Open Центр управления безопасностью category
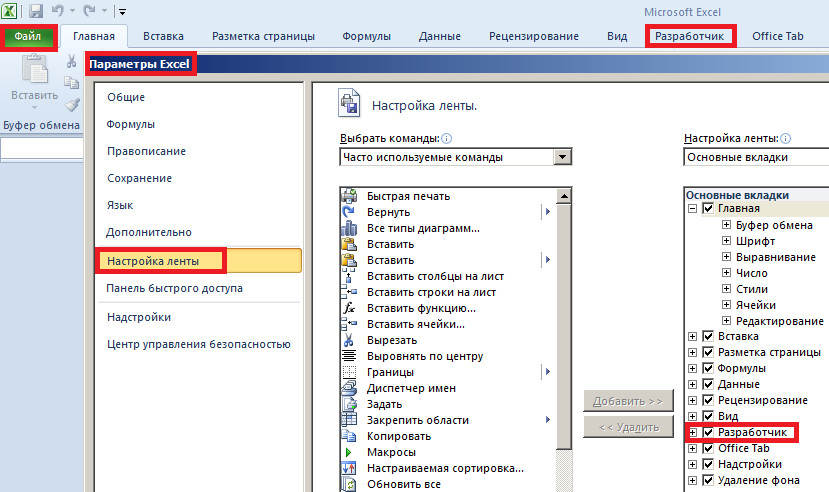 pos(199,345)
